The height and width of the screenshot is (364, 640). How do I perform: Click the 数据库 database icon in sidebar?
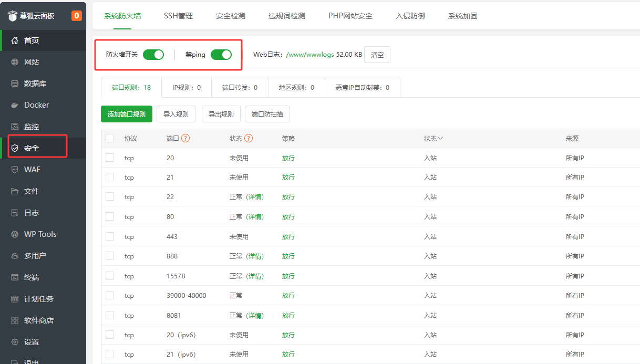(x=15, y=84)
